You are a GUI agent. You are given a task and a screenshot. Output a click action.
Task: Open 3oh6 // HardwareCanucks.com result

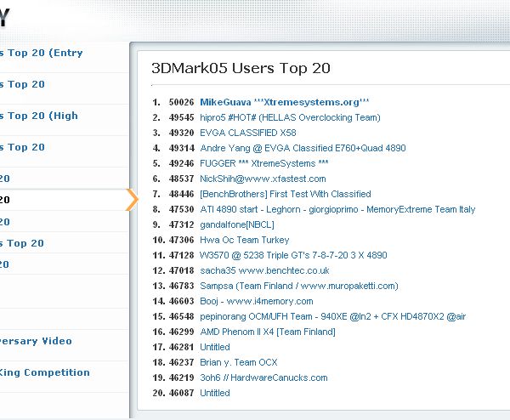(x=263, y=377)
